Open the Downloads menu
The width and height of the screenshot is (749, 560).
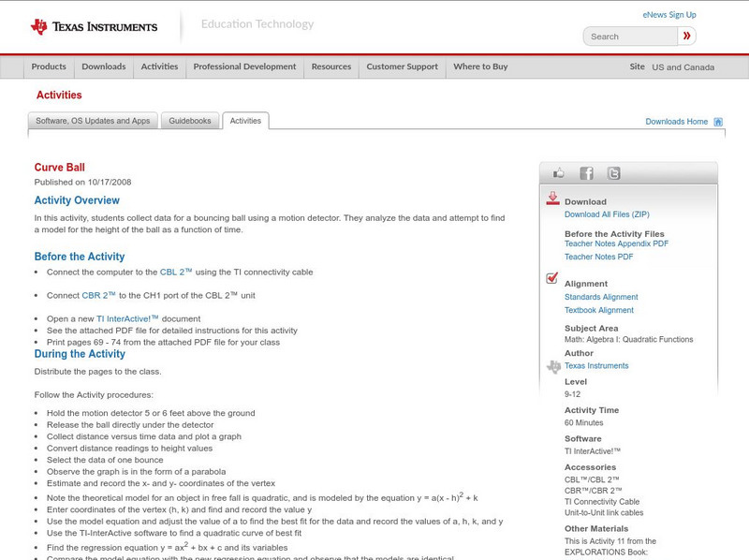104,66
